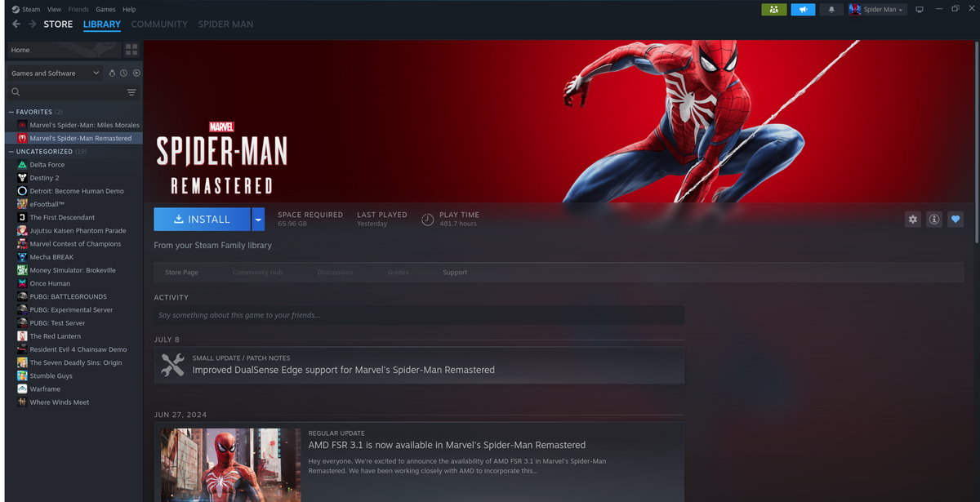Select Marvel's Spider-Man Remastered in Favorites
Screen dimensions: 980x502
click(74, 138)
